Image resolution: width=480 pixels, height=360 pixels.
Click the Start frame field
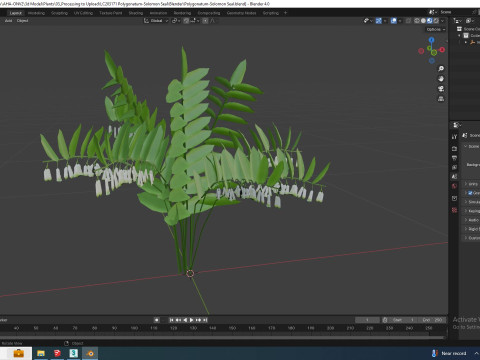[x=403, y=320]
